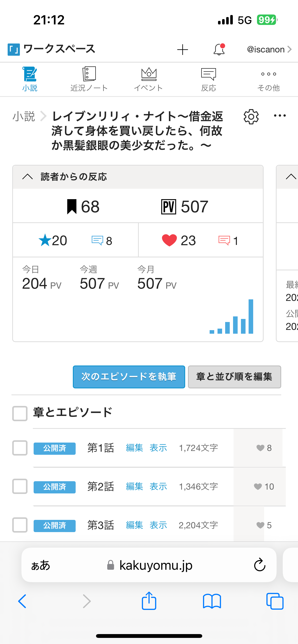The height and width of the screenshot is (644, 298).
Task: Open Safari bookmarks book icon
Action: pos(212,601)
